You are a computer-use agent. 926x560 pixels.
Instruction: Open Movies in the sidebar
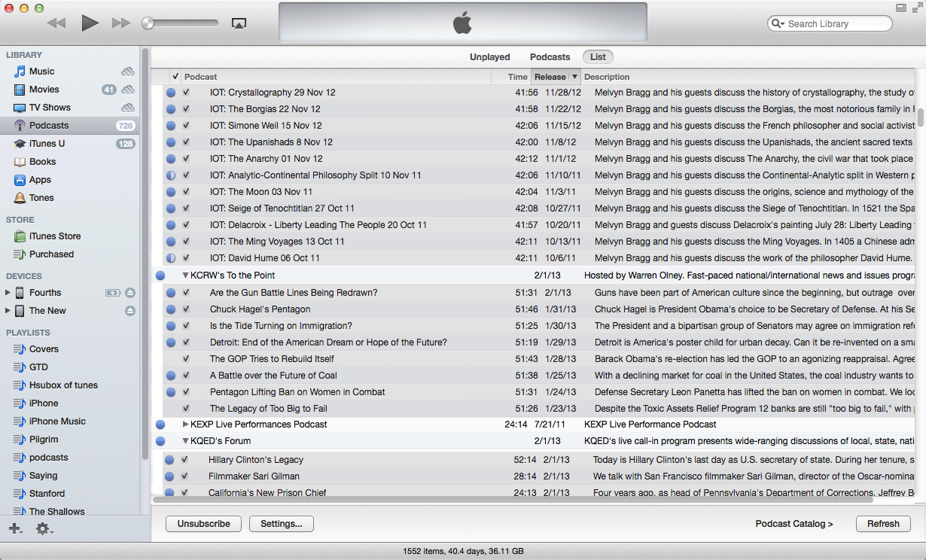tap(44, 90)
